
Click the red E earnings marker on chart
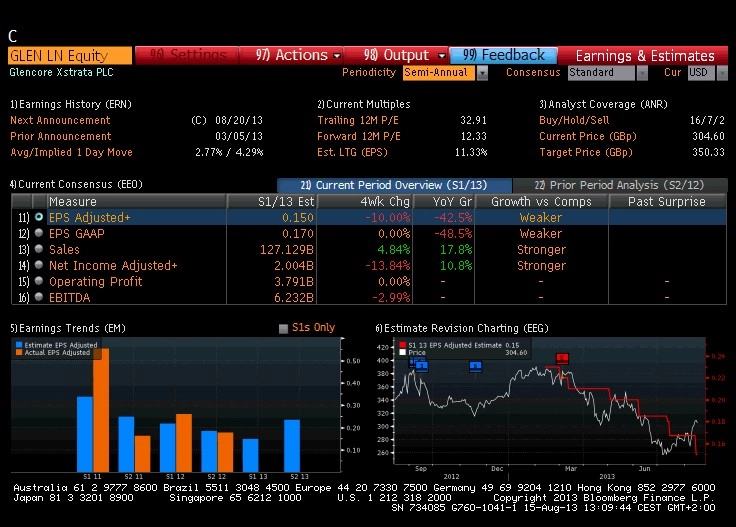562,359
